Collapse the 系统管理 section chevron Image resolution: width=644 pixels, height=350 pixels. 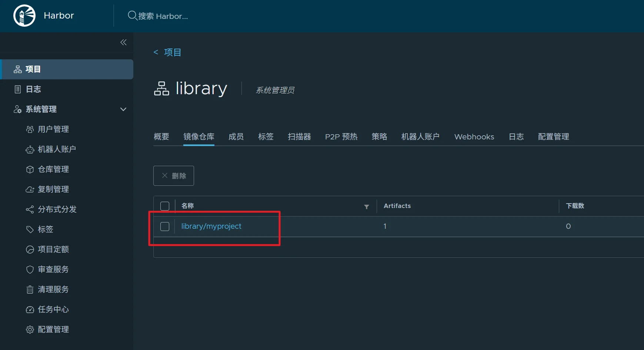coord(123,109)
